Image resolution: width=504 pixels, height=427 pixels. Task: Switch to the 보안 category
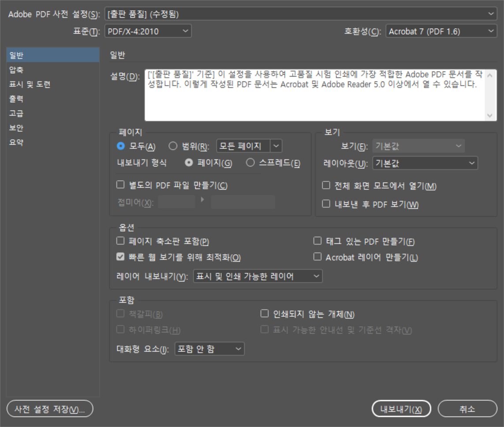tap(53, 127)
